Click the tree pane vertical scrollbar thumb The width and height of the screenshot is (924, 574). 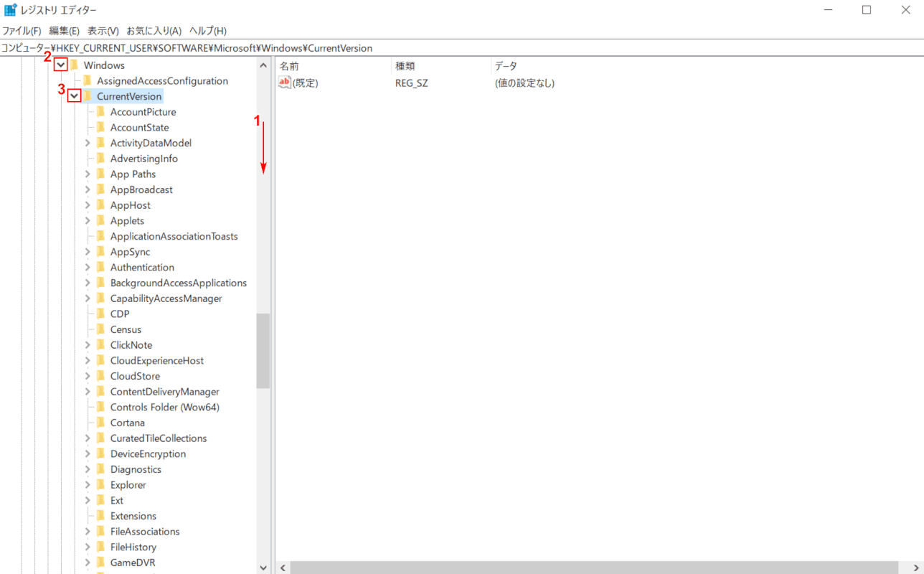pyautogui.click(x=263, y=351)
